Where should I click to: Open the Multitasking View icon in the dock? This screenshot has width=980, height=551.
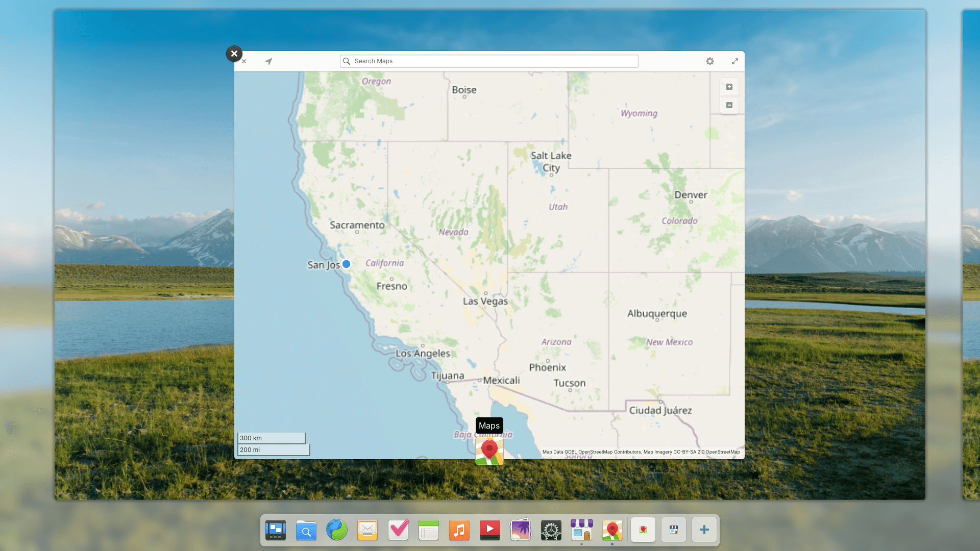pos(275,530)
